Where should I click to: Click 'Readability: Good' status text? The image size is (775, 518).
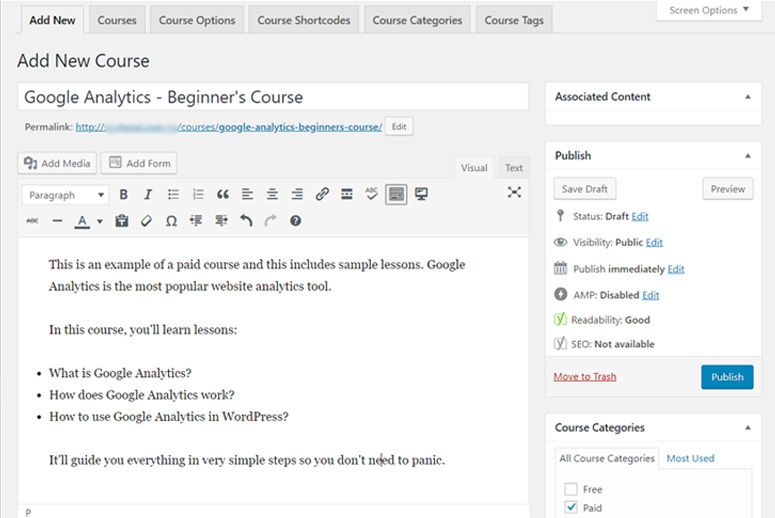(610, 320)
